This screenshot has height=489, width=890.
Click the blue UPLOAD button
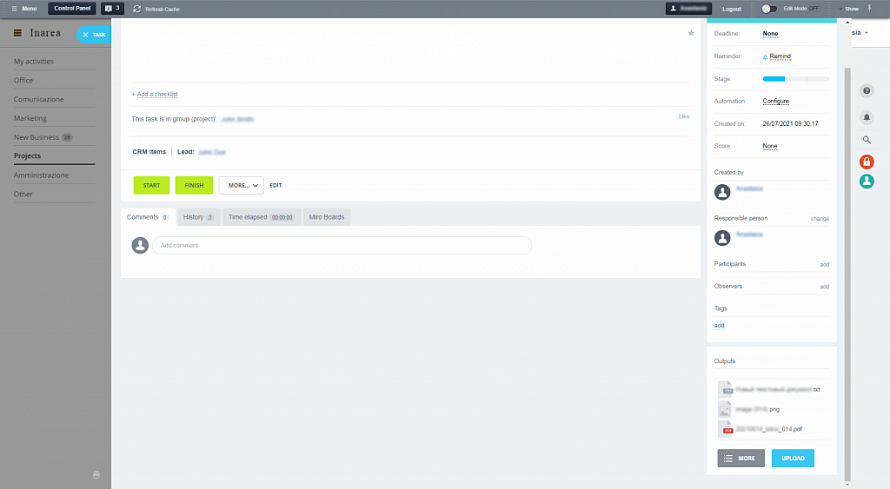pyautogui.click(x=792, y=458)
